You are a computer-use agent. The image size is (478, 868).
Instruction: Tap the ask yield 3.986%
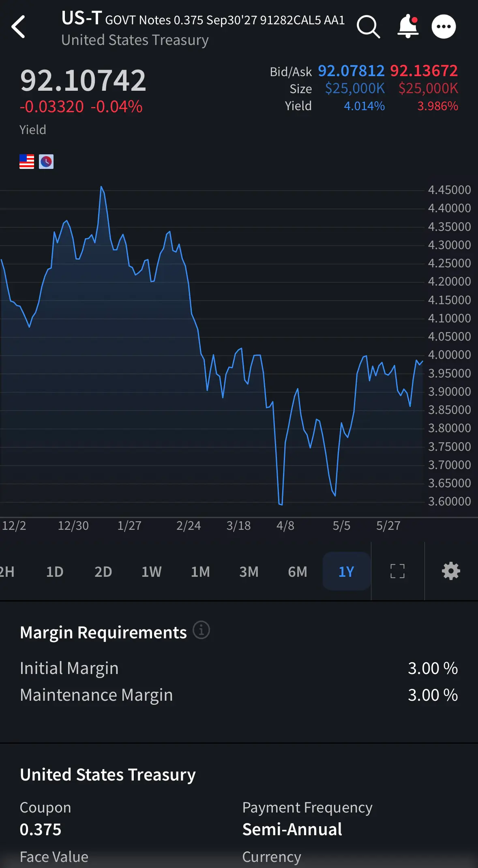coord(437,106)
